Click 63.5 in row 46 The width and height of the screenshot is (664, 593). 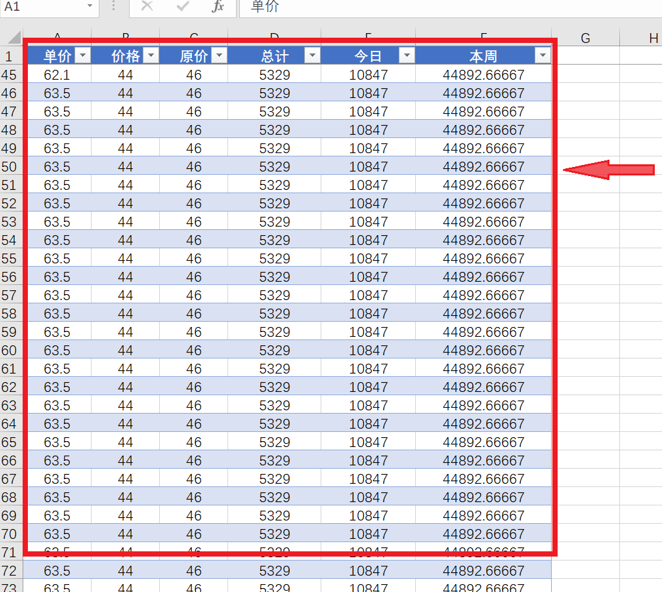click(57, 93)
